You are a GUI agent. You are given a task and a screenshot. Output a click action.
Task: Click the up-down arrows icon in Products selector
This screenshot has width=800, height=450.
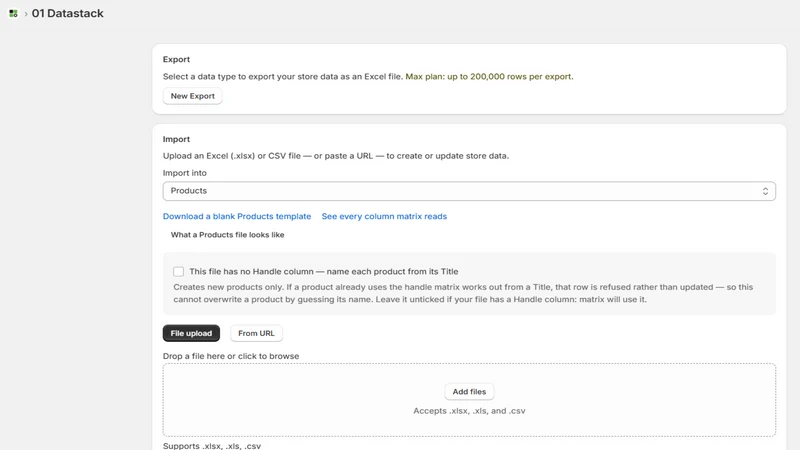point(765,191)
